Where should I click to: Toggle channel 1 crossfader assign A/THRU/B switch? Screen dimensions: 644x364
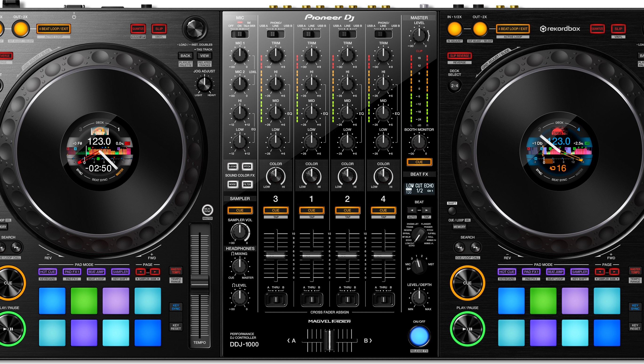coord(312,300)
